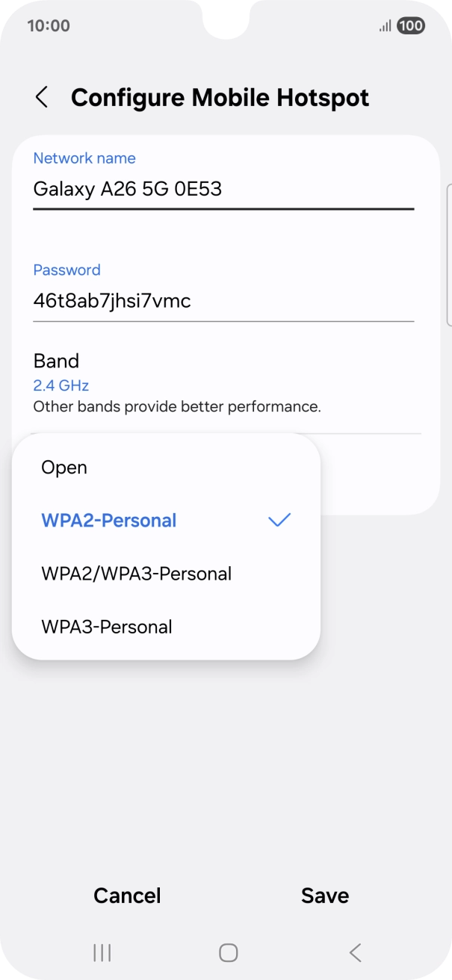Tap the navigation bar back button
This screenshot has width=452, height=980.
[355, 952]
